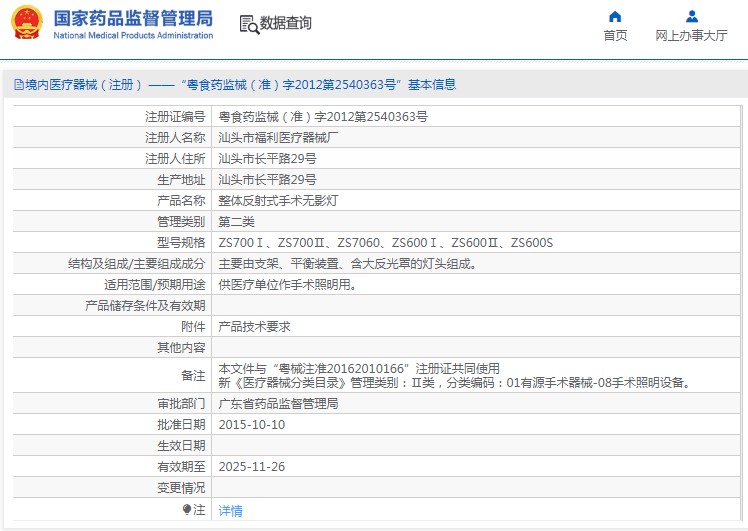Click the 境内医疗器械（注册）基本信息 heading
The height and width of the screenshot is (531, 748).
[235, 85]
